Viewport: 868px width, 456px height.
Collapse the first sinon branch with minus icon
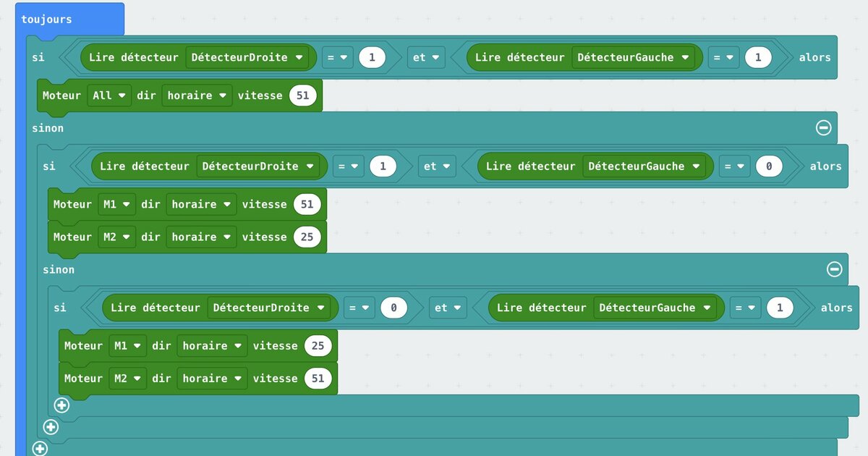[x=823, y=127]
